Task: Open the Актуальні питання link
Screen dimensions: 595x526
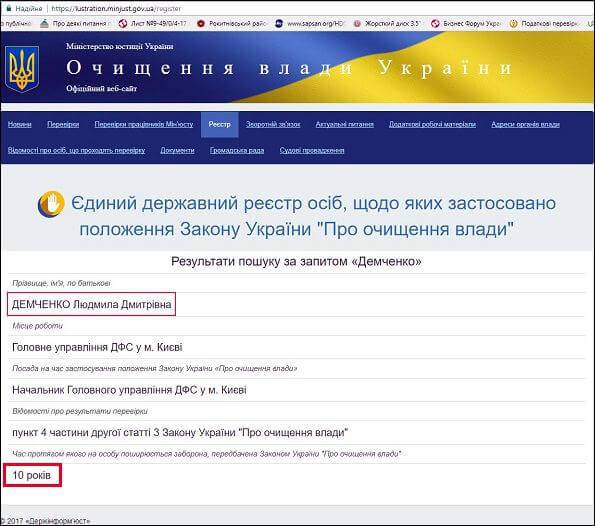Action: pos(345,124)
